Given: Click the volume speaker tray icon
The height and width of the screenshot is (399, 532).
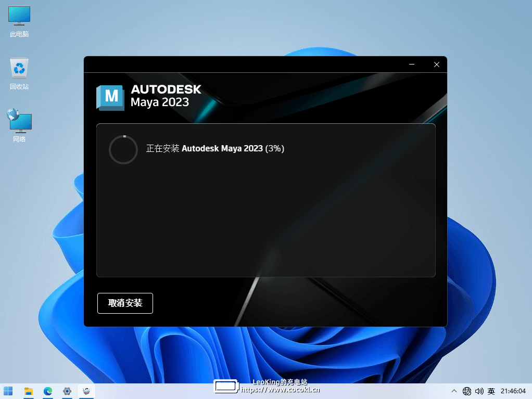Looking at the screenshot, I should coord(479,391).
